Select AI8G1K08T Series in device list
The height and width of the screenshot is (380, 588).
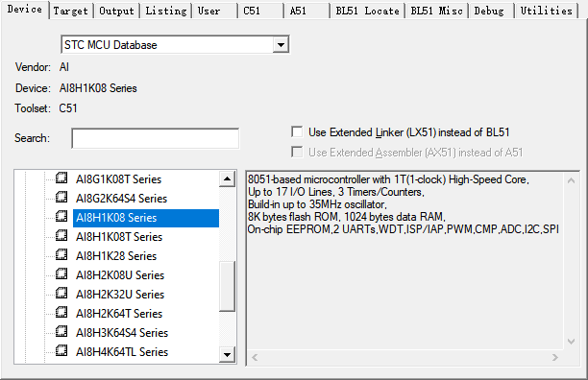118,179
